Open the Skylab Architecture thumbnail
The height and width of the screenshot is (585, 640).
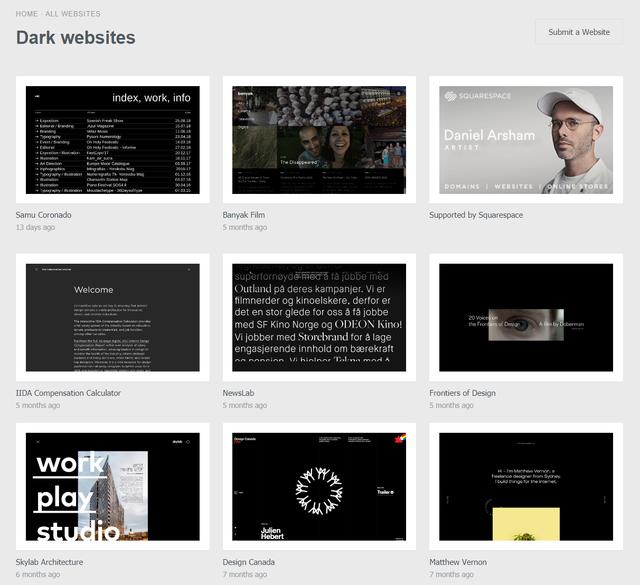112,487
